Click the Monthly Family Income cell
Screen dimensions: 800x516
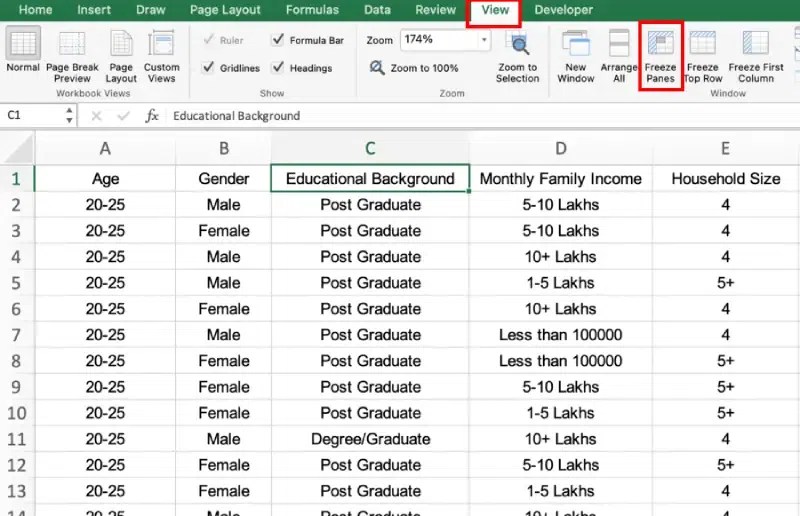pyautogui.click(x=560, y=179)
